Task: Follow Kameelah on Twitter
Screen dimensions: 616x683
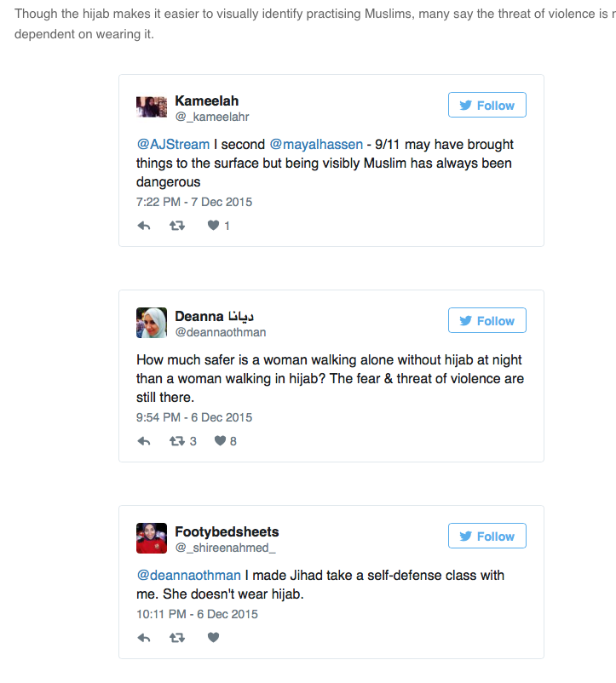Action: click(486, 106)
